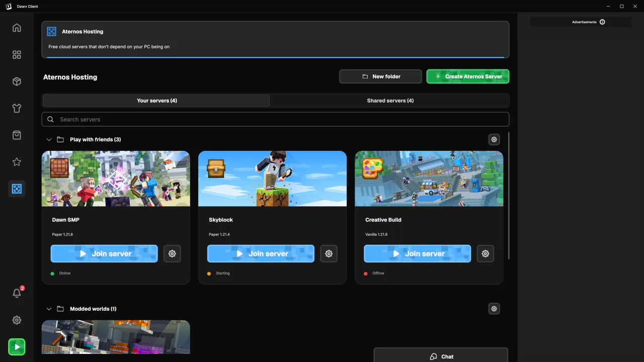Click the Skyblock server thumbnail

click(272, 178)
